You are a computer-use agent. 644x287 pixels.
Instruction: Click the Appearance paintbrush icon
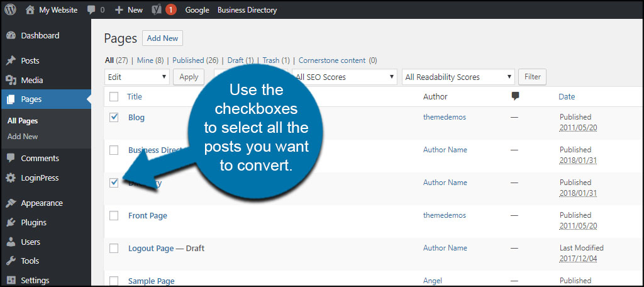[11, 203]
